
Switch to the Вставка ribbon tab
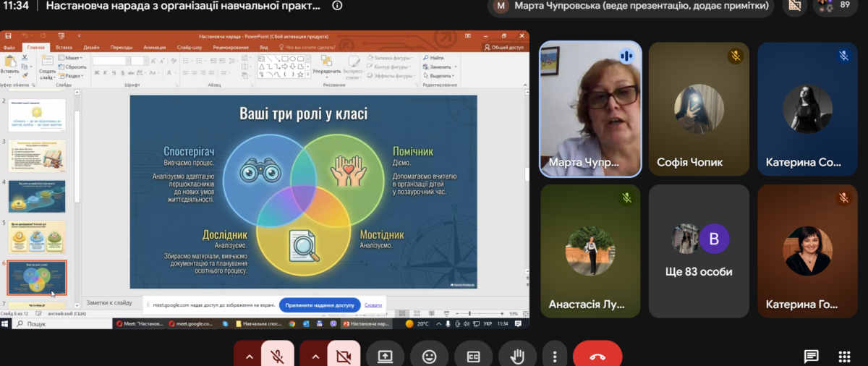[x=64, y=47]
